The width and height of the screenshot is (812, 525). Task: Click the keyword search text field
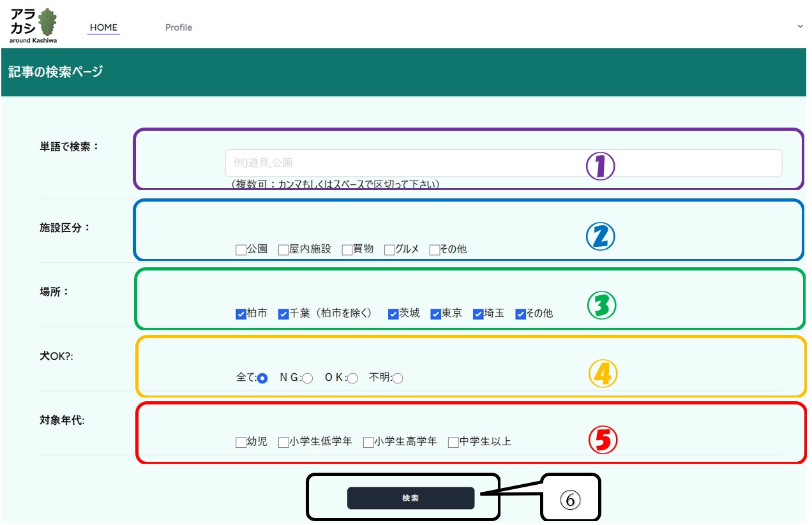click(x=503, y=163)
